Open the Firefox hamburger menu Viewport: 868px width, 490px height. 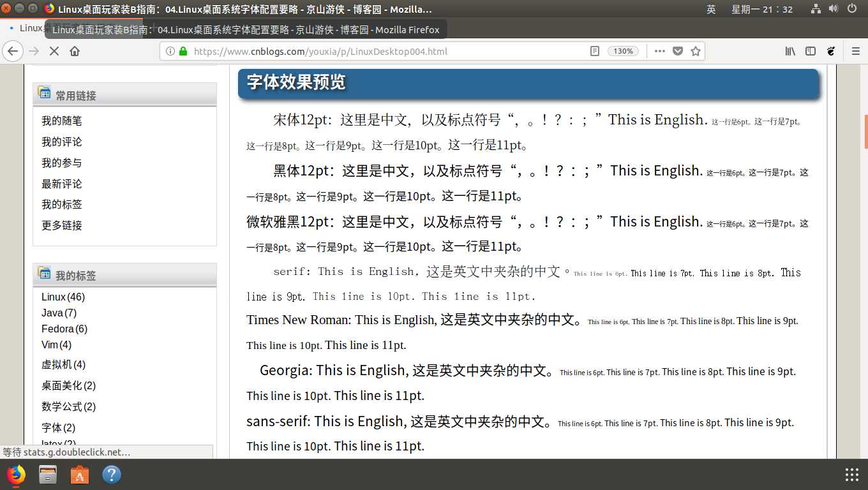pyautogui.click(x=856, y=51)
